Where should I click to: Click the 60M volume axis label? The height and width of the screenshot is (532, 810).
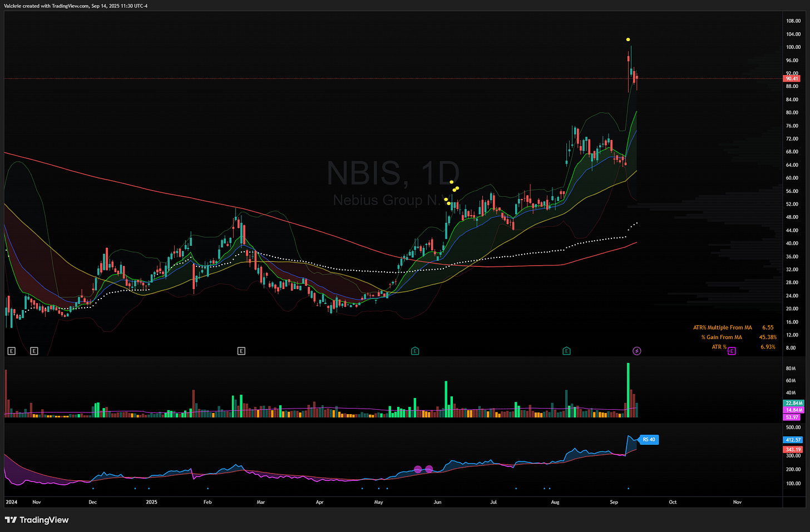pos(791,381)
